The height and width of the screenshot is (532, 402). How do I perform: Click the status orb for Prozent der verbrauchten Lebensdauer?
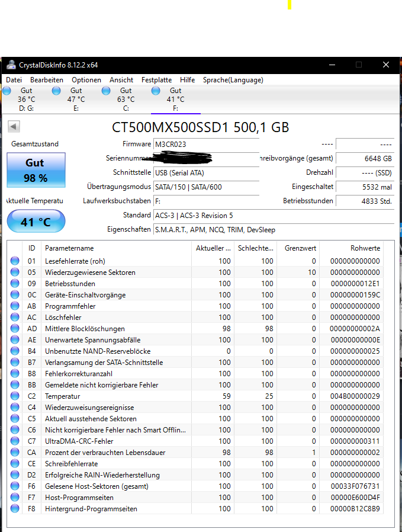(15, 452)
